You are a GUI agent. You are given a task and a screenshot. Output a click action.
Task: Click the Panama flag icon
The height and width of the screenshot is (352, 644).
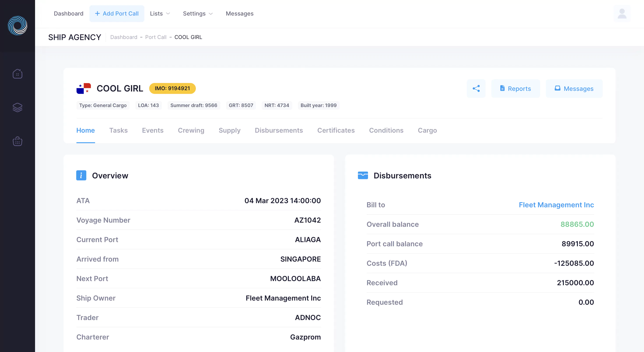tap(83, 88)
